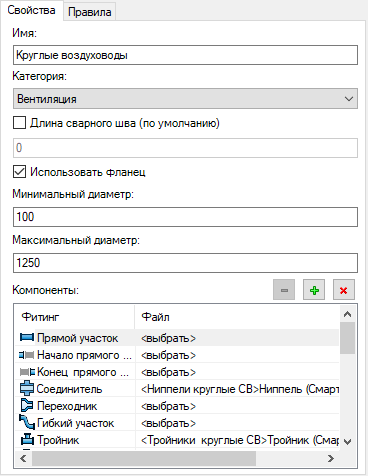This screenshot has width=368, height=476.
Task: Select the Тройник fitting icon
Action: click(27, 440)
